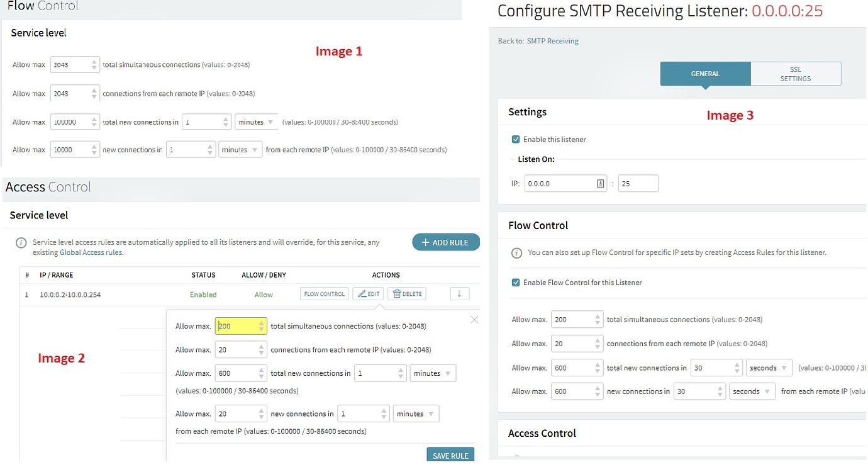Click the info icon in listener Flow Control section
Viewport: 868px width, 467px height.
tap(516, 253)
